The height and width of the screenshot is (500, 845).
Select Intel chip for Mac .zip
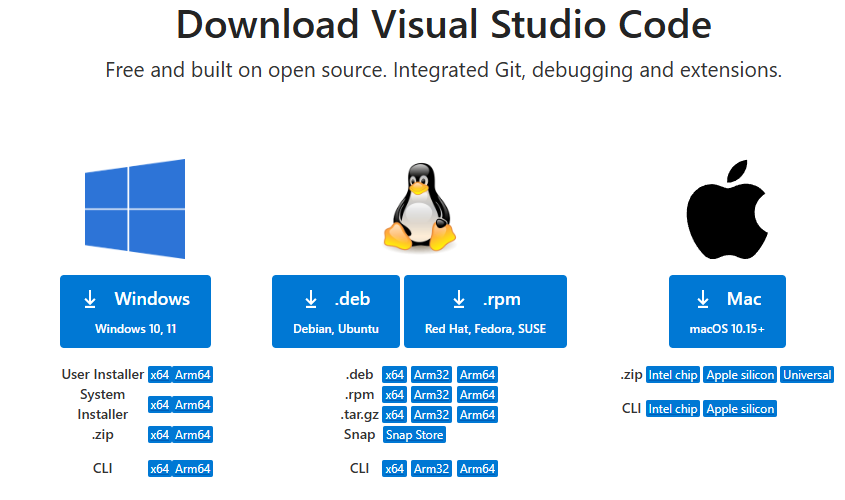pos(672,375)
